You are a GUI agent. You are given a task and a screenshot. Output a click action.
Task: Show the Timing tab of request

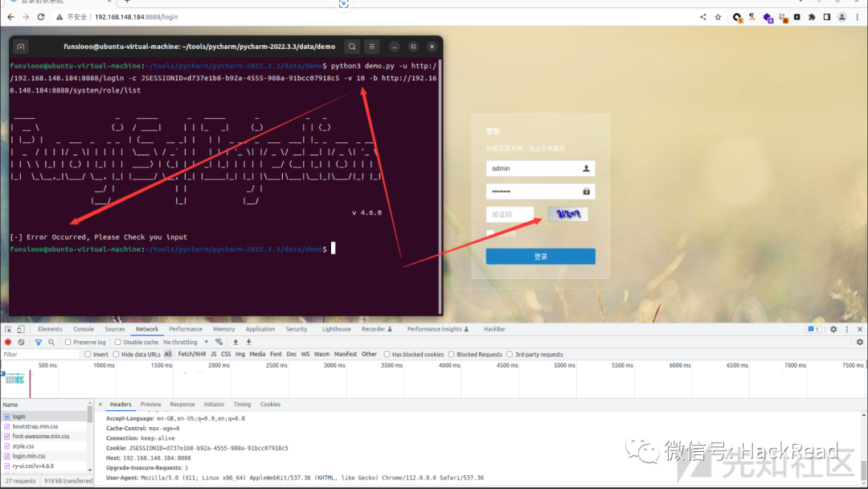point(242,405)
